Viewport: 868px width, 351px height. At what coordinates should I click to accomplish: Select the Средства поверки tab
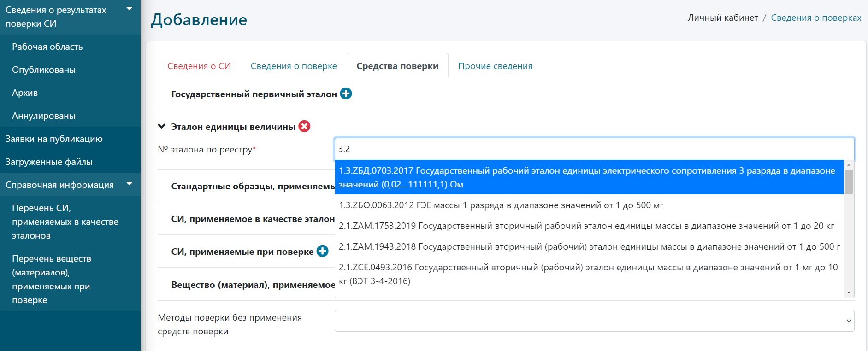click(397, 66)
